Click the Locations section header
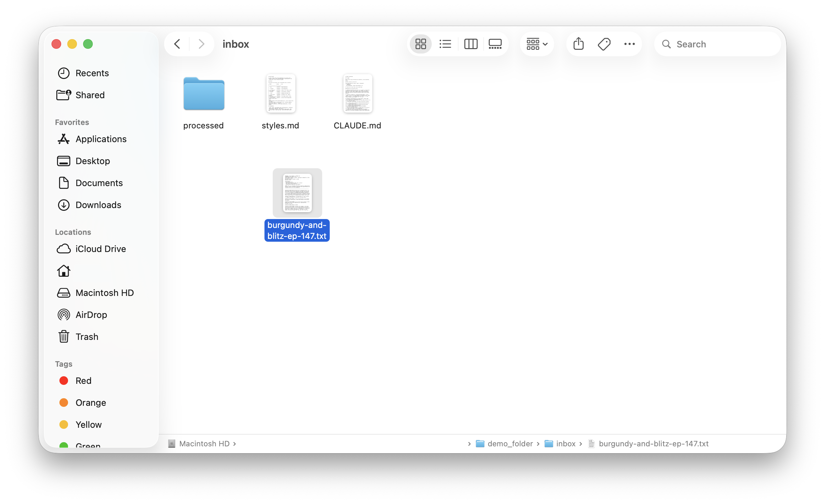 coord(73,232)
